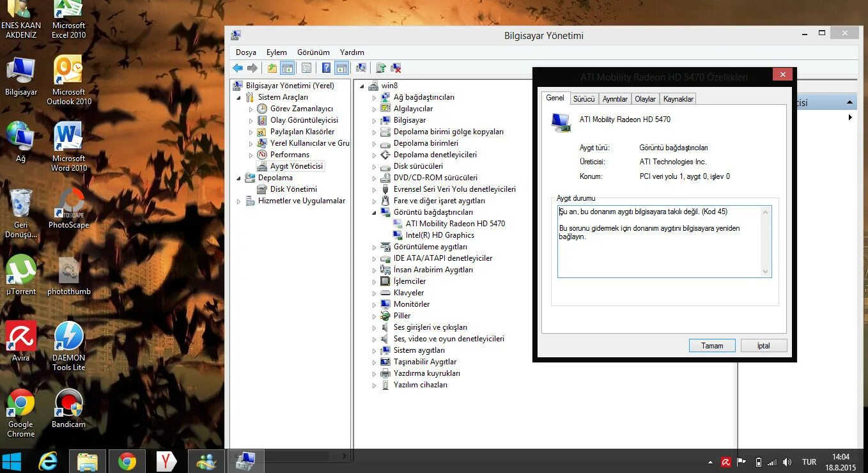Screen dimensions: 868x473
Task: Close the ATI Radeon properties dialog
Action: [782, 75]
